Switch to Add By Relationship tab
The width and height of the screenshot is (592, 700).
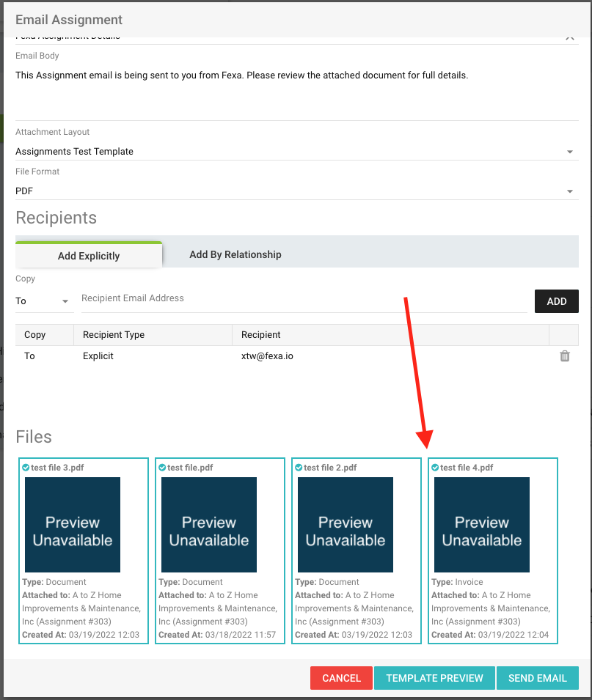pyautogui.click(x=235, y=254)
